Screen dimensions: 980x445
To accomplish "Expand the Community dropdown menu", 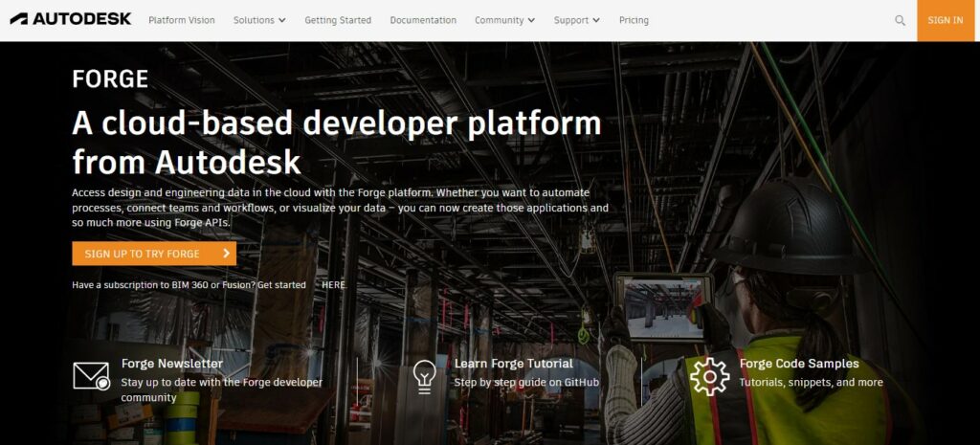I will coord(505,20).
